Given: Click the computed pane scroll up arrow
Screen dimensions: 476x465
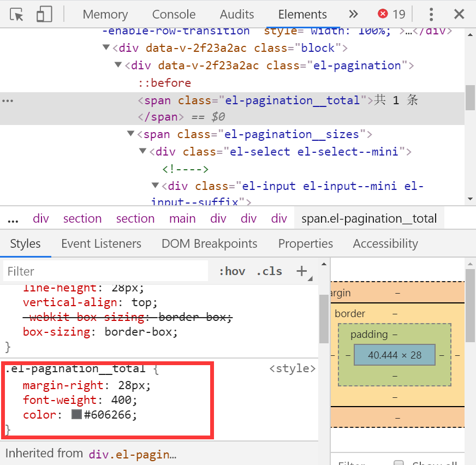Looking at the screenshot, I should (470, 264).
